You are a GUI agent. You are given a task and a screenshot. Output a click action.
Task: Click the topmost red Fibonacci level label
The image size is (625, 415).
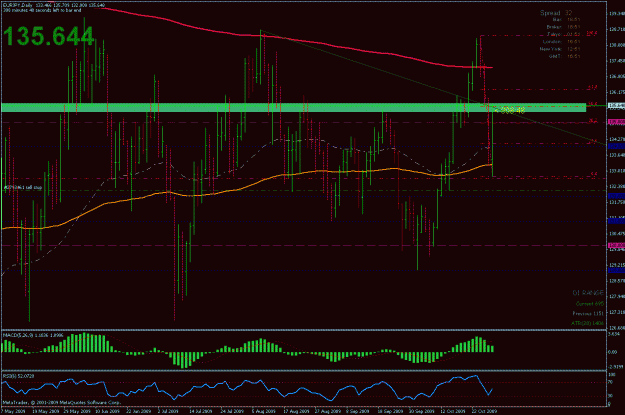[592, 33]
